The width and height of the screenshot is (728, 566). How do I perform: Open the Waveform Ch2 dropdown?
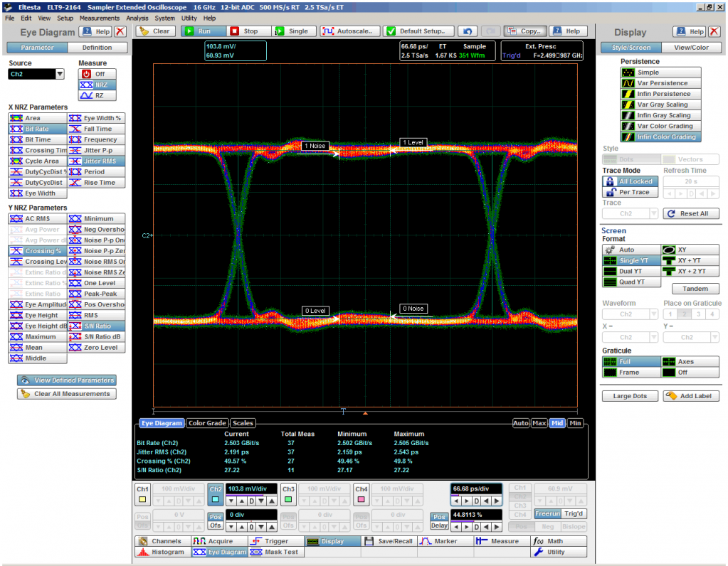(630, 314)
